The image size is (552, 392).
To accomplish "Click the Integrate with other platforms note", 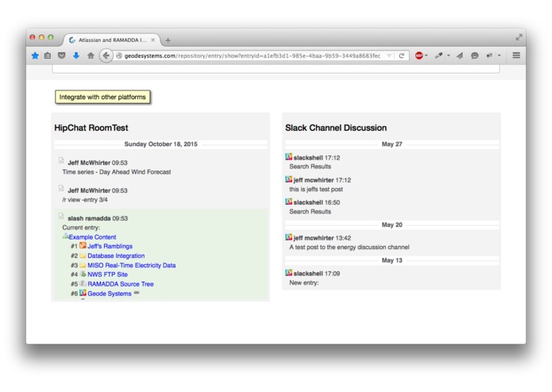I will click(x=102, y=97).
